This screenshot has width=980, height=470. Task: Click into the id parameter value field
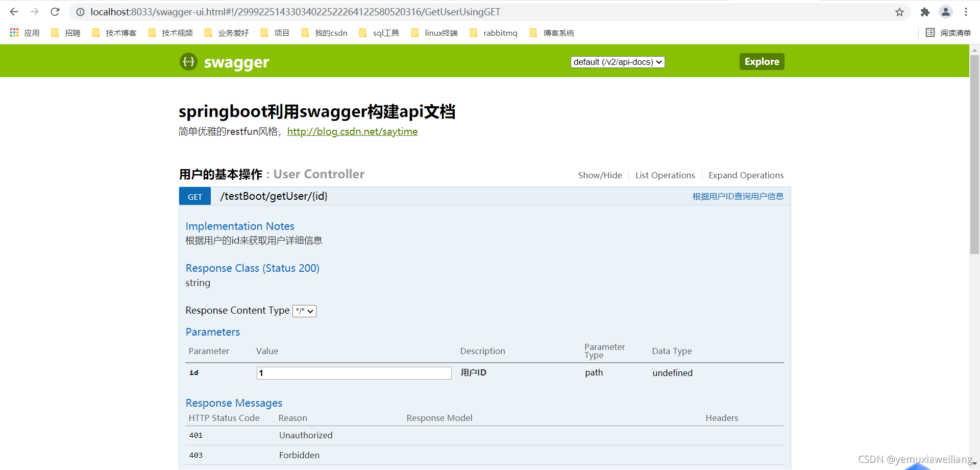pos(354,373)
